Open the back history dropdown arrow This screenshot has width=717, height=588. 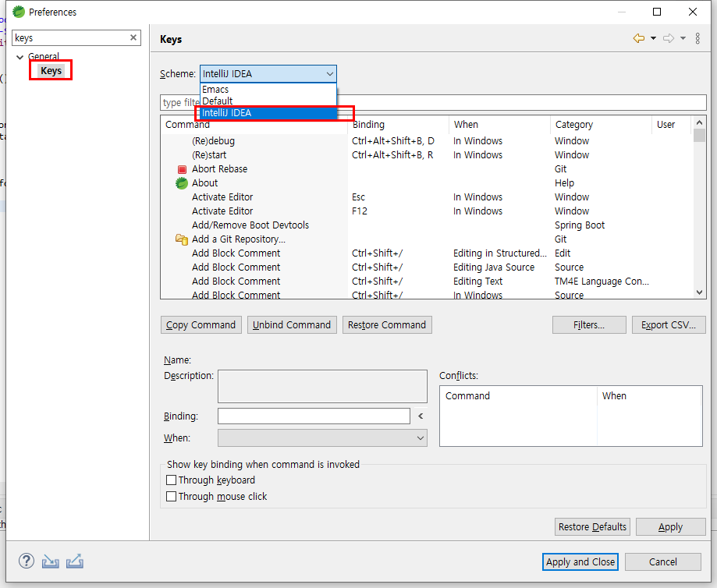point(654,38)
